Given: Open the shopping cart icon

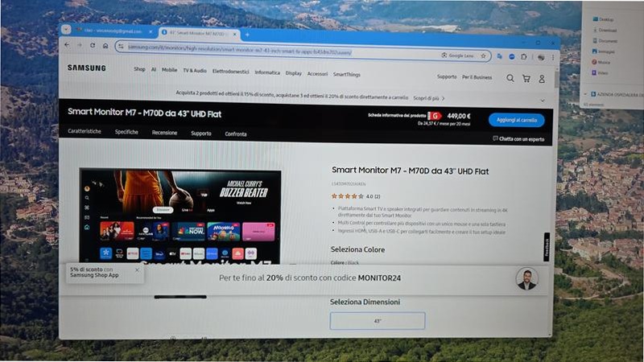Looking at the screenshot, I should pyautogui.click(x=526, y=78).
